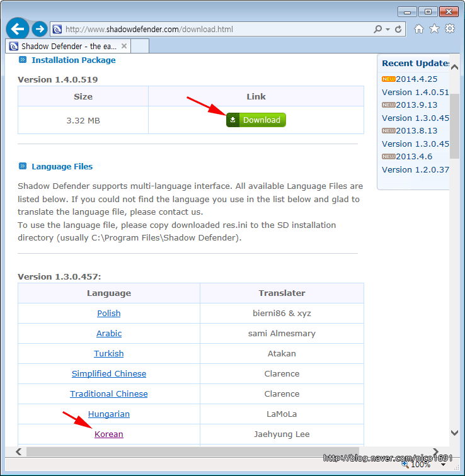Click the horizontal scrollbar left arrow

[18, 451]
